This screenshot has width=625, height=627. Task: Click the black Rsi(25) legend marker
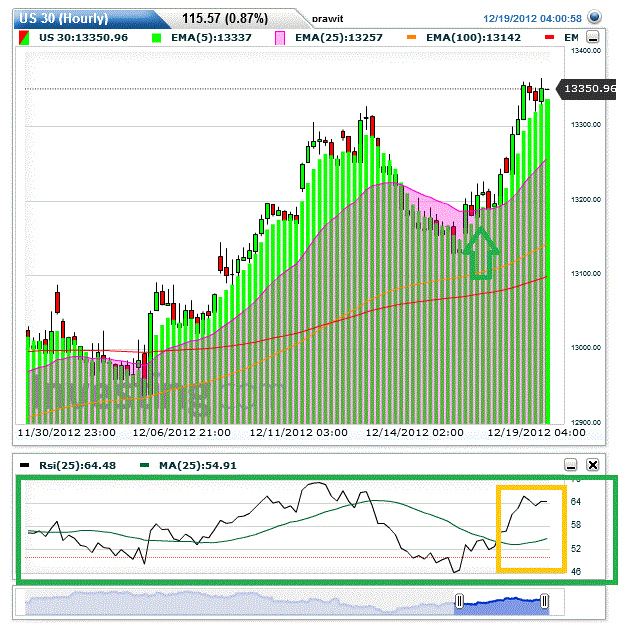click(x=25, y=465)
